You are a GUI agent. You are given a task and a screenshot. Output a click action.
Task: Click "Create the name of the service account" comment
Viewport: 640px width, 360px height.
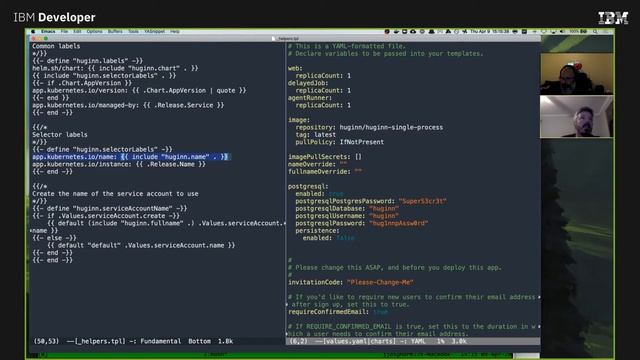coord(115,194)
